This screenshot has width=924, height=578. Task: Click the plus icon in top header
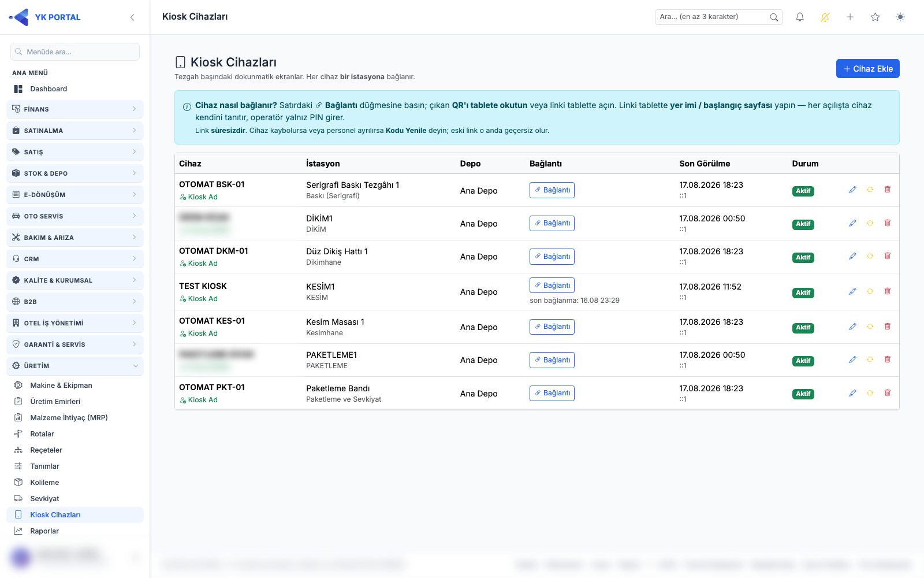[850, 17]
